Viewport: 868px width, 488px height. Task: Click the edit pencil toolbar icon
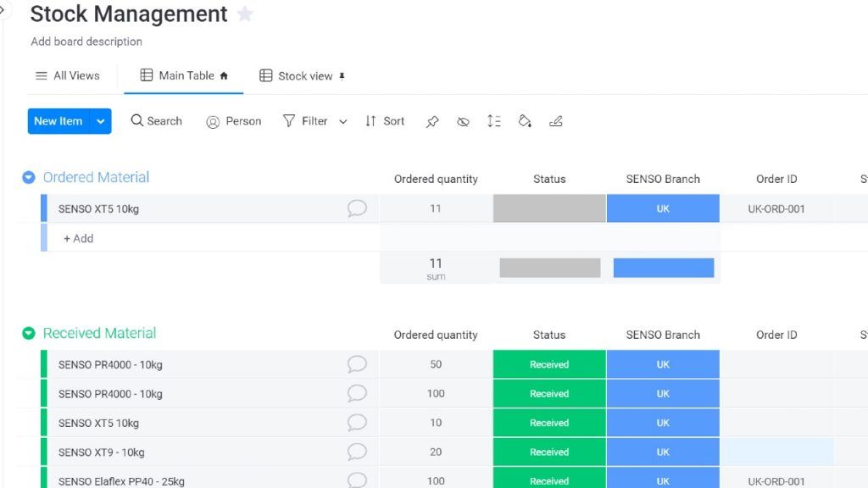[556, 121]
